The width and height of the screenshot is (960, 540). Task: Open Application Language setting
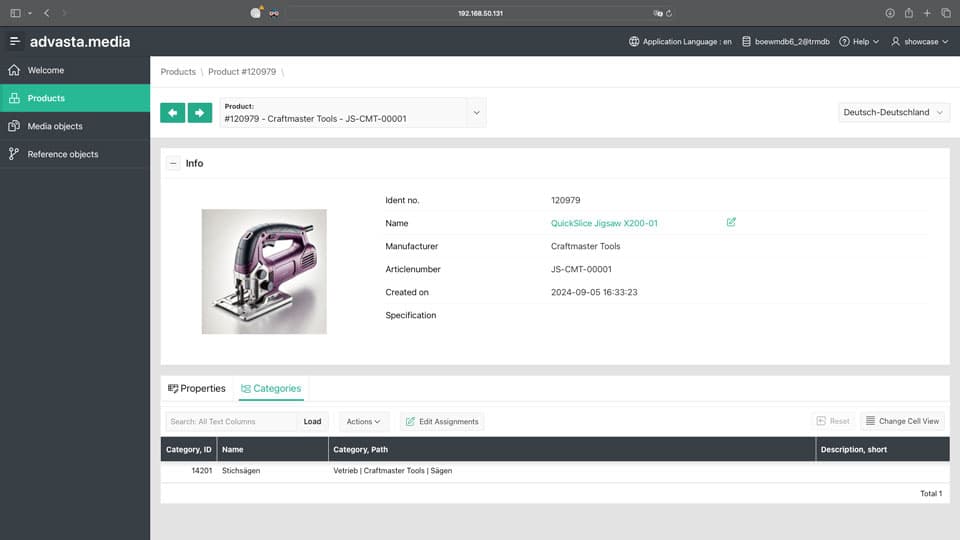(x=680, y=42)
